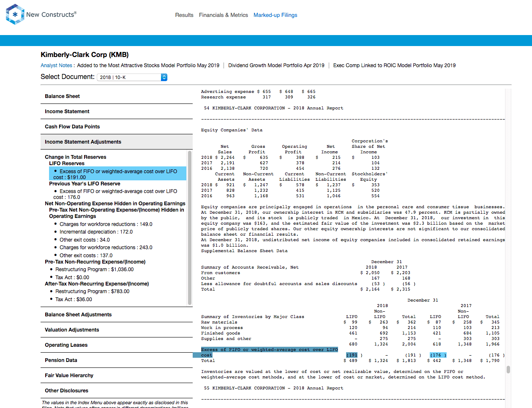Expand the Valuation Adjustments section
Screen dimensions: 532x408
click(117, 330)
